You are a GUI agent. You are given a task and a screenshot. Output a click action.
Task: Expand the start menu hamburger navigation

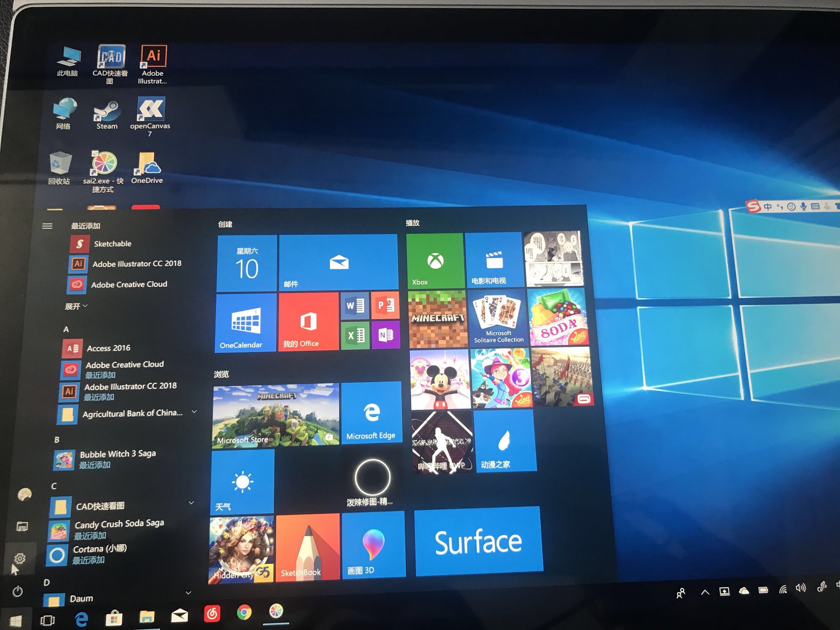[47, 226]
